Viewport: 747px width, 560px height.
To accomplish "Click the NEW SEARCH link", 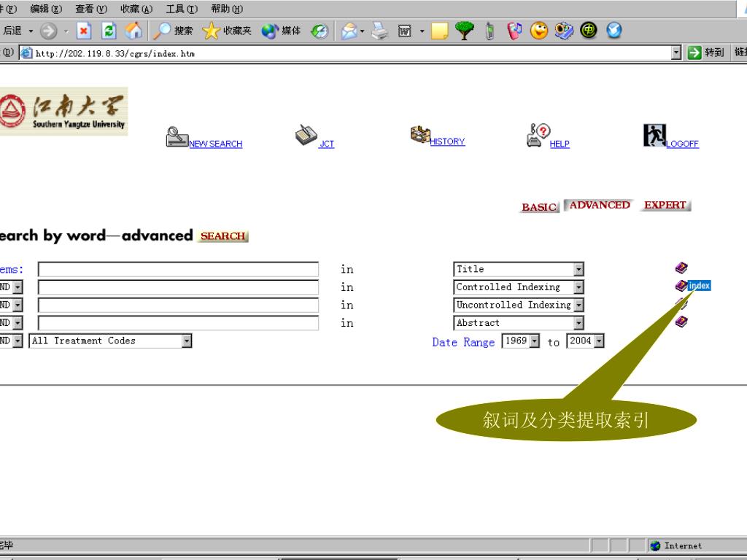I will [216, 144].
